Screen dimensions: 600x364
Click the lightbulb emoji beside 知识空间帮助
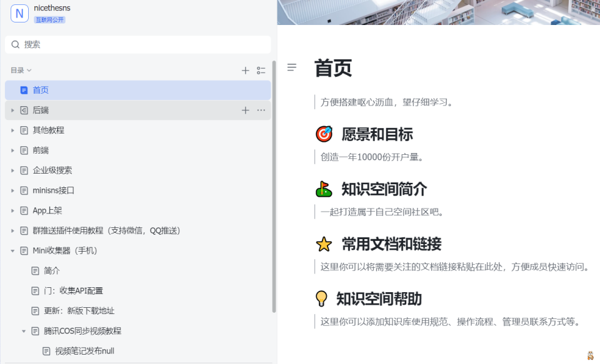click(x=321, y=298)
